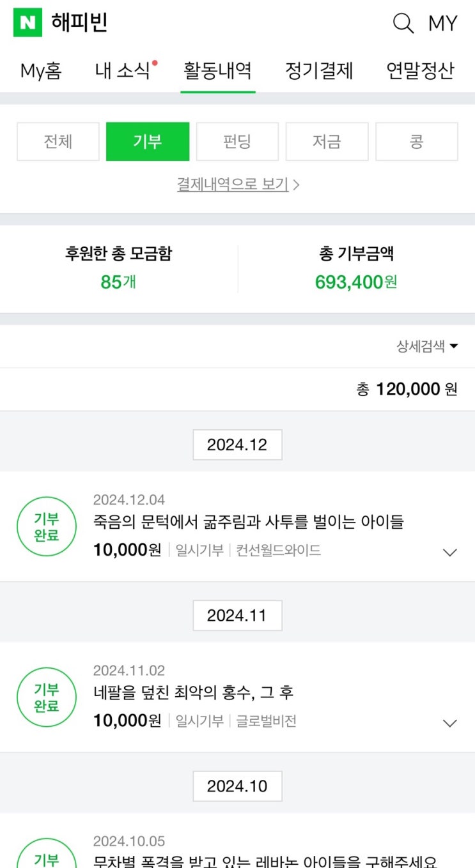Expand the 상세검색 dropdown
The image size is (475, 868).
pos(427,346)
